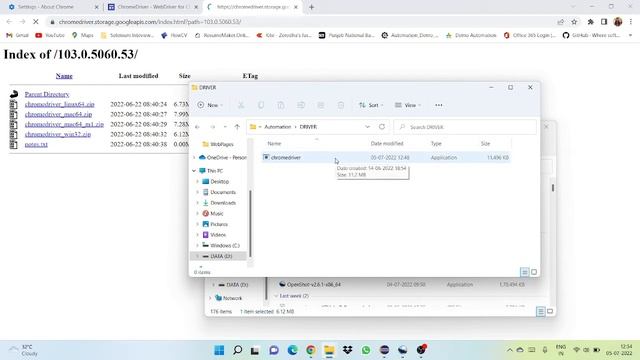Viewport: 640px width, 360px height.
Task: Open the chromedriver_linux64.zip link
Action: (60, 104)
